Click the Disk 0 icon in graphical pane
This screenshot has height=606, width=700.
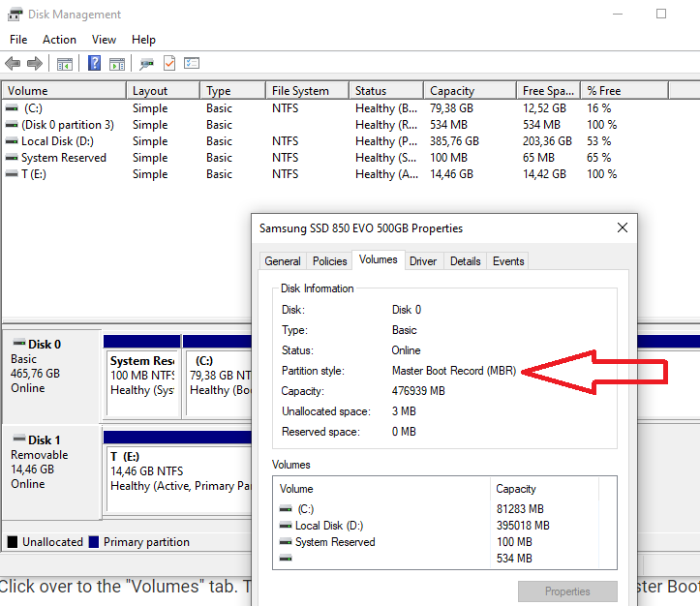point(19,343)
